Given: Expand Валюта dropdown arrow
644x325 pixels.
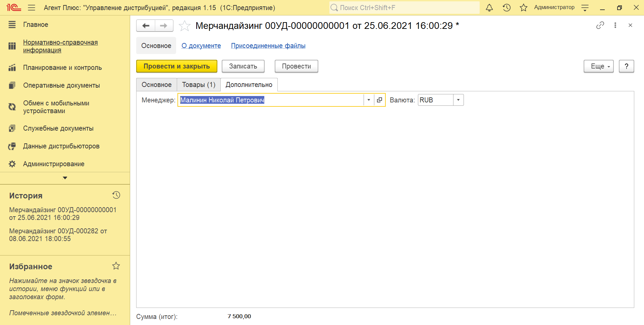Looking at the screenshot, I should click(x=458, y=100).
